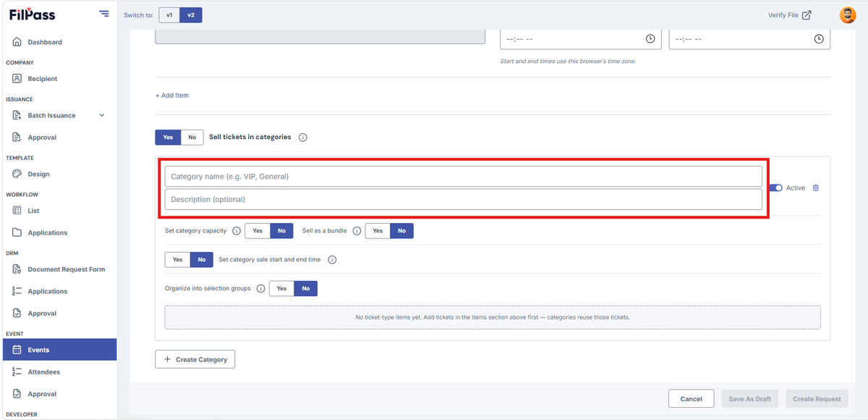Click the Cancel button
This screenshot has width=868, height=420.
coord(691,399)
